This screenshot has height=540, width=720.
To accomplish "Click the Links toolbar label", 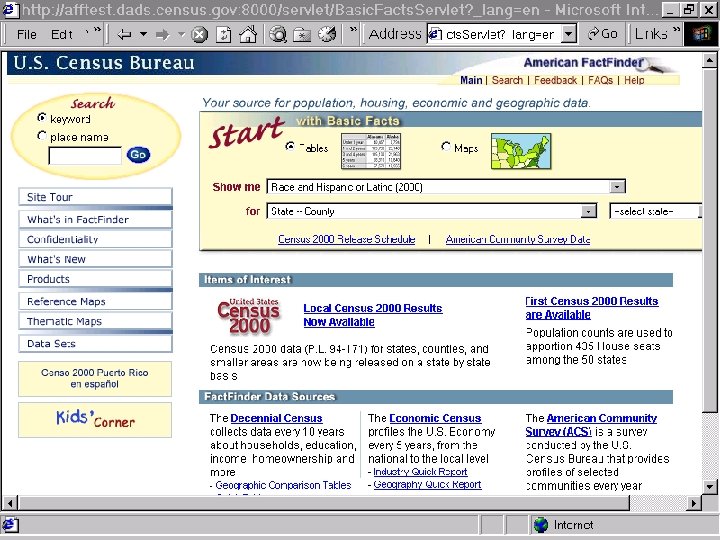I will [x=651, y=34].
